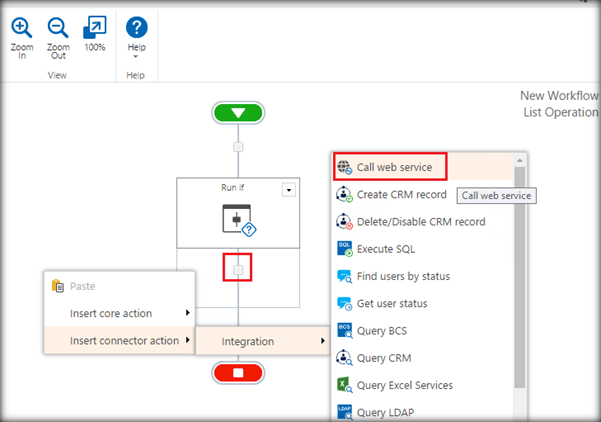Choose Paste from the context menu

120,286
